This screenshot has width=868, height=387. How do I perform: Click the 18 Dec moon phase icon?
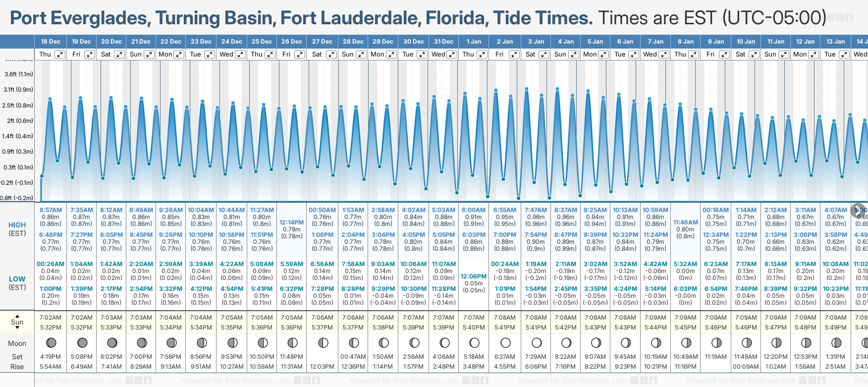tap(51, 342)
